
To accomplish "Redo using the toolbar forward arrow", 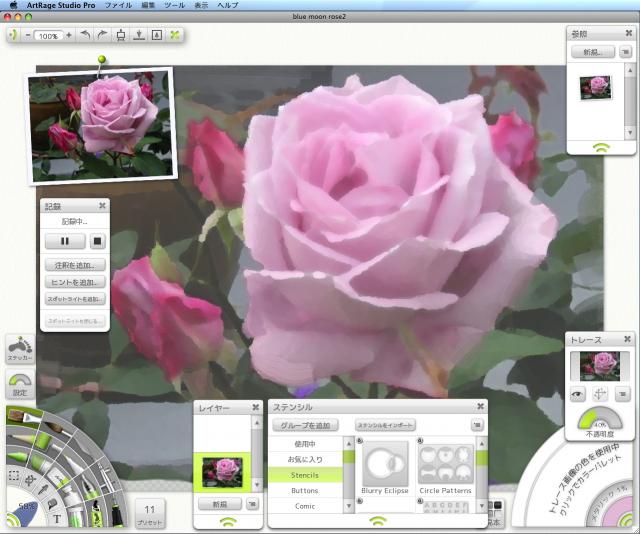I will pos(102,35).
